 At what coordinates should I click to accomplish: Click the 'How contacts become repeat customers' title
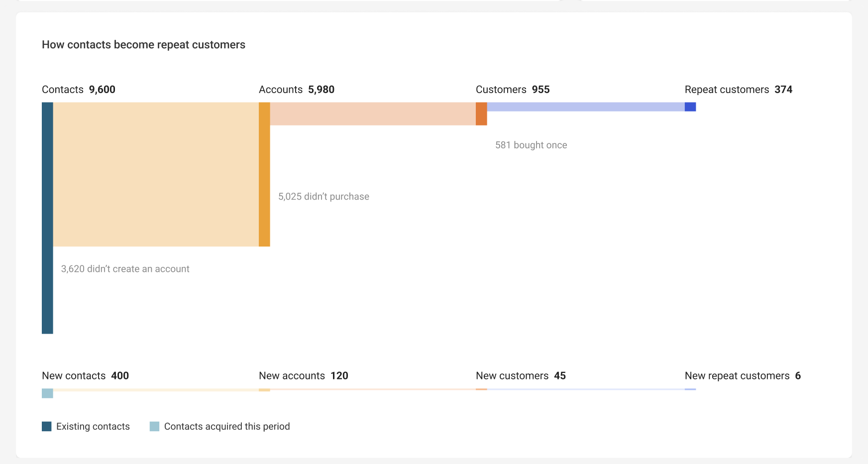pos(143,45)
